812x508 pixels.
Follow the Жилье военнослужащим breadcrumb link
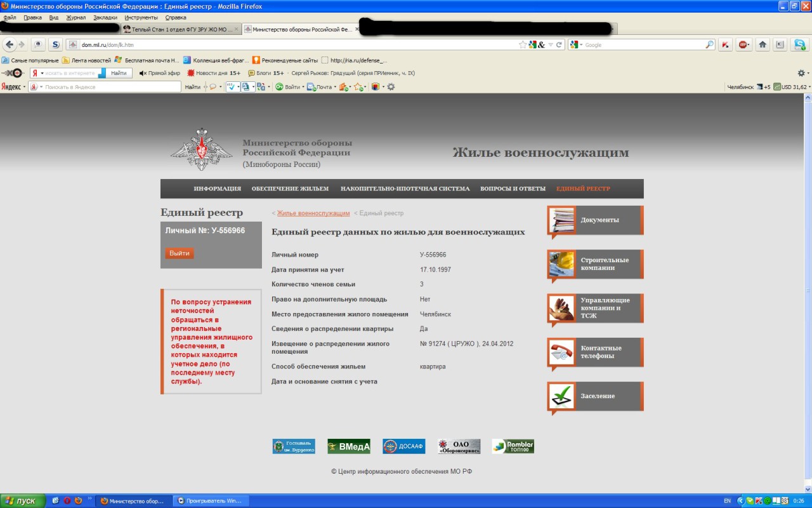(313, 213)
